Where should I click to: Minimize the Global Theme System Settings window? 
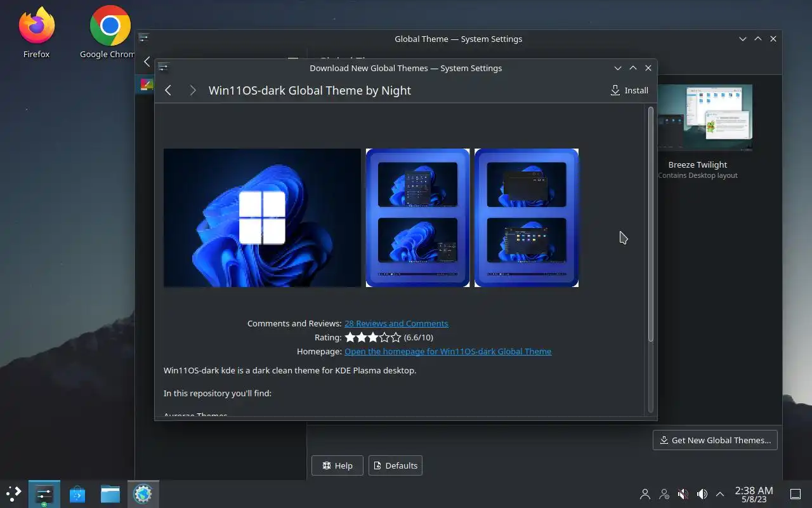742,39
